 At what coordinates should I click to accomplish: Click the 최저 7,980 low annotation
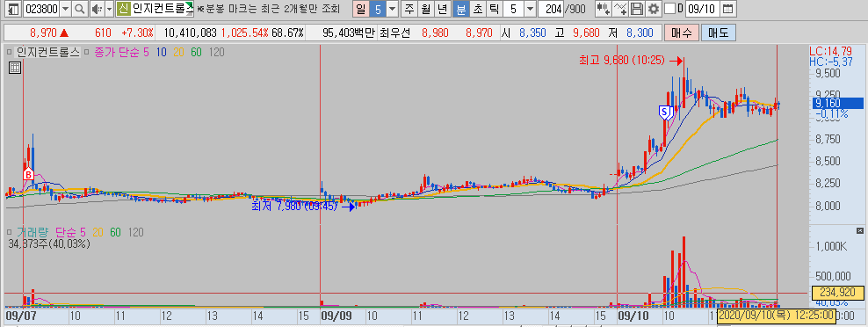point(294,207)
